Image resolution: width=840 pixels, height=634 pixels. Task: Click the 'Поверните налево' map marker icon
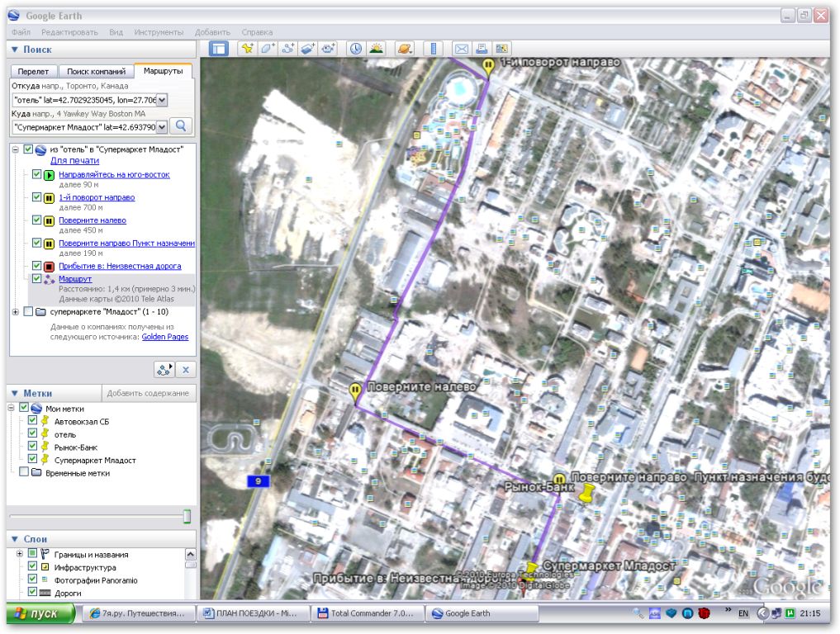tap(354, 392)
